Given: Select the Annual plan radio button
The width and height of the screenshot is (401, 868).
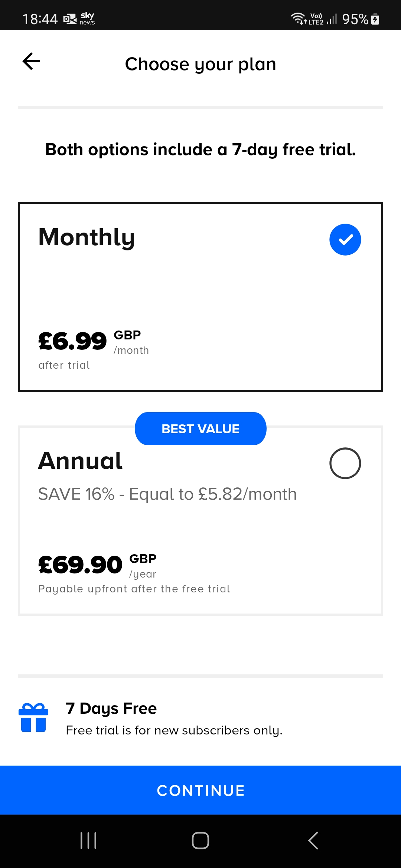Looking at the screenshot, I should pos(345,463).
